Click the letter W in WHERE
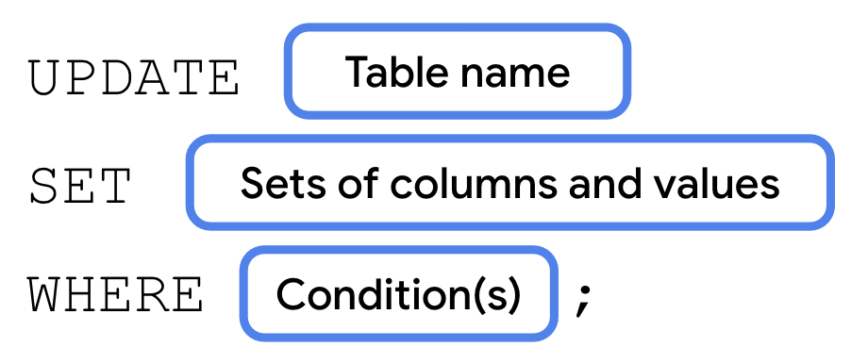868x364 pixels. (45, 293)
